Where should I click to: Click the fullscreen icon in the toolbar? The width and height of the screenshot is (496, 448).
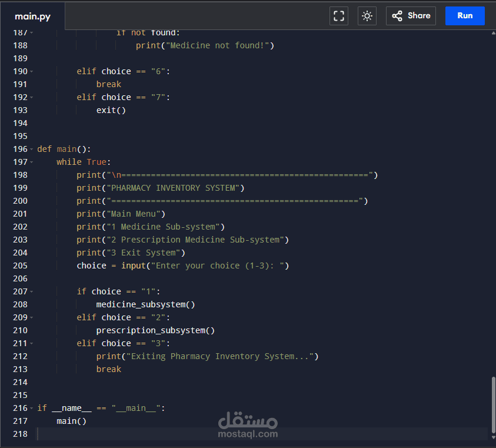click(x=339, y=16)
